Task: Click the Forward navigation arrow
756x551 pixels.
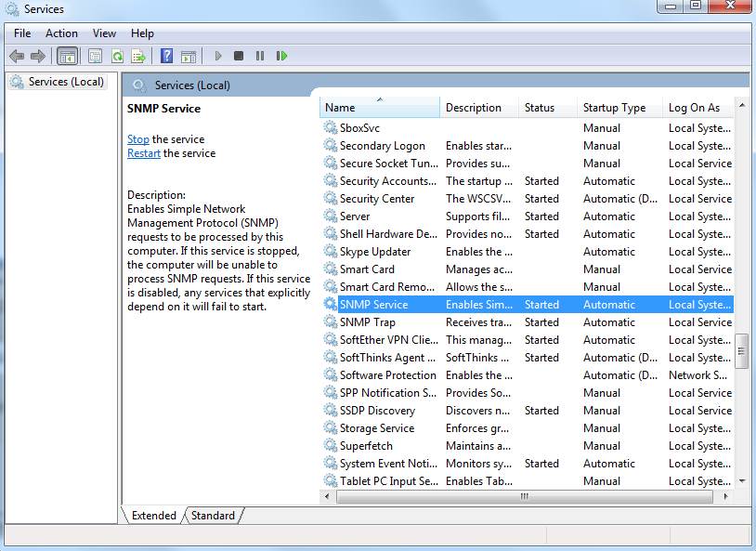Action: (38, 56)
